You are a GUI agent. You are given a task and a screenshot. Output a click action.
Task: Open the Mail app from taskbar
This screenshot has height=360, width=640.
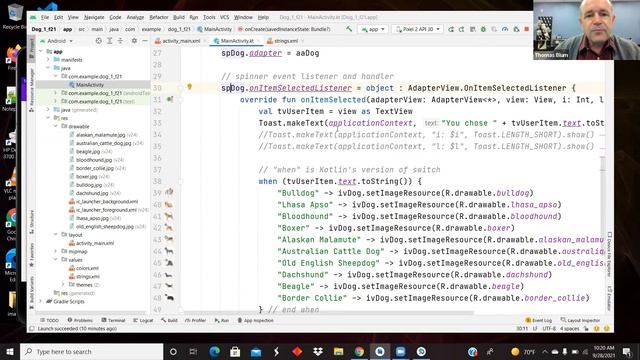click(256, 351)
